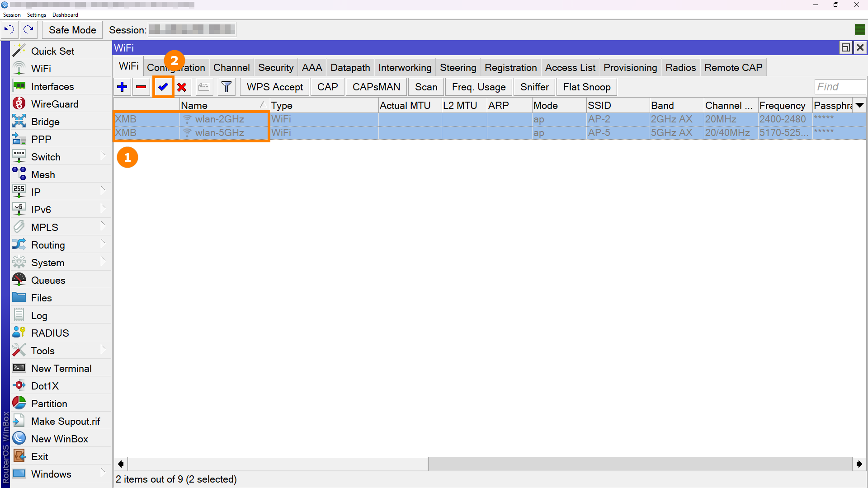
Task: Click Make Supout.rif
Action: tap(61, 421)
